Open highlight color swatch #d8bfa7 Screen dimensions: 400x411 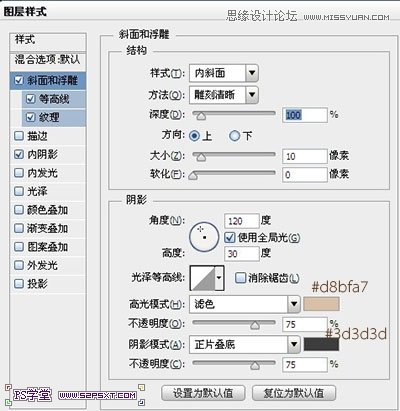click(321, 304)
